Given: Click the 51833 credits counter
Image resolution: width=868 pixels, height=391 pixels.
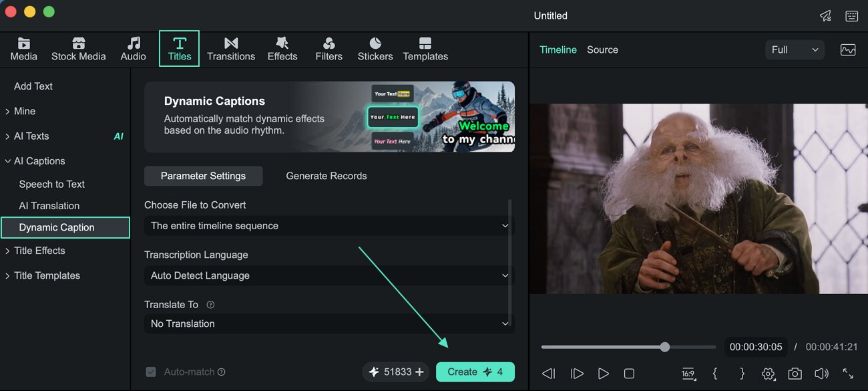Looking at the screenshot, I should coord(397,372).
